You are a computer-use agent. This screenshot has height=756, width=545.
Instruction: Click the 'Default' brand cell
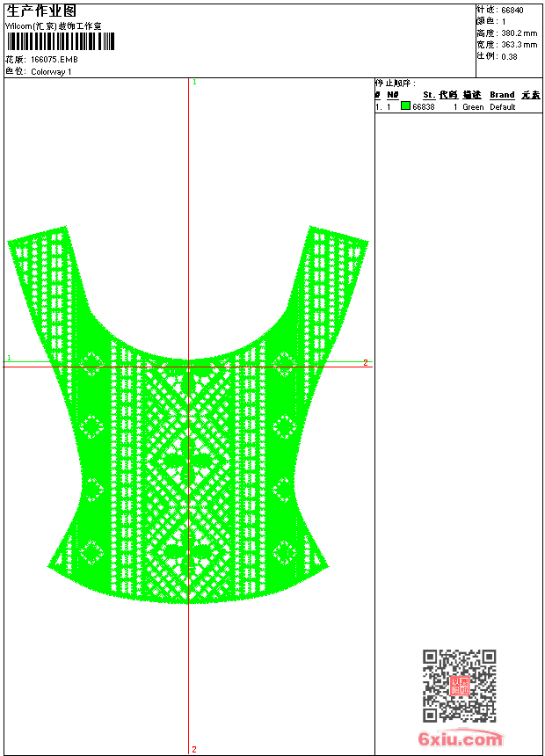coord(503,107)
